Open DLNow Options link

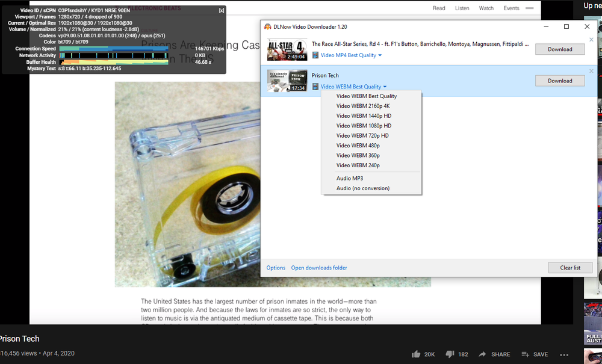click(x=276, y=268)
